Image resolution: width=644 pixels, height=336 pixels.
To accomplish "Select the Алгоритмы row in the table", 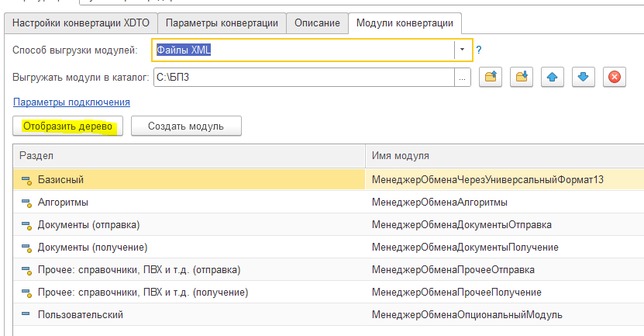I will click(x=64, y=203).
